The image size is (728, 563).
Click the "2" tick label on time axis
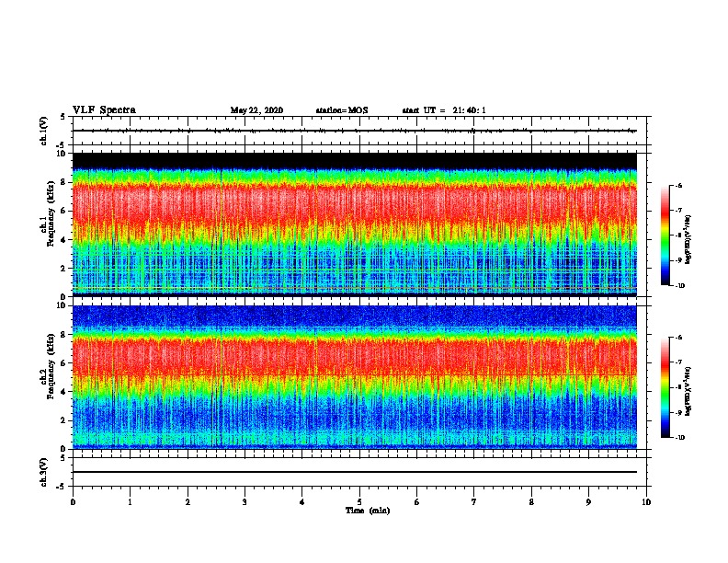[188, 502]
